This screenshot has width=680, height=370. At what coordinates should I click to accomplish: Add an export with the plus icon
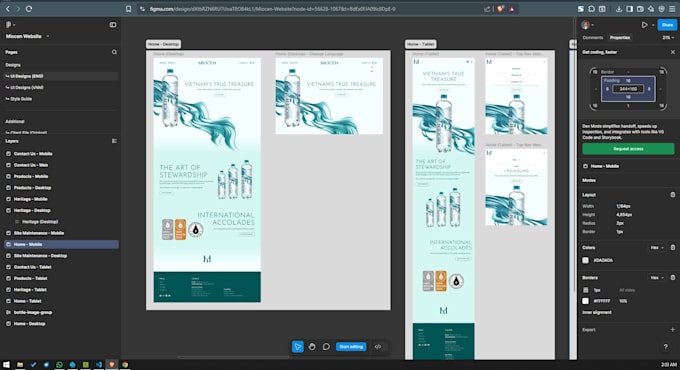coord(673,330)
